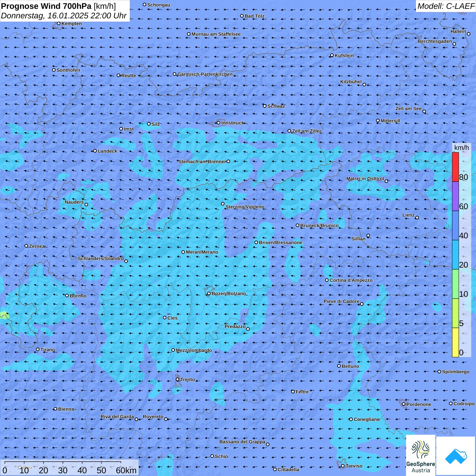Viewport: 476px width, 476px height.
Task: Click the "Prognose Wind 700hPa" title
Action: (46, 6)
